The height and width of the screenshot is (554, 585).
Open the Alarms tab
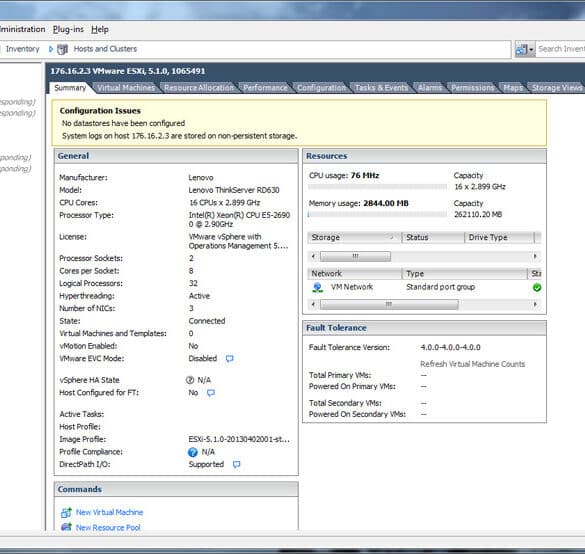click(430, 88)
